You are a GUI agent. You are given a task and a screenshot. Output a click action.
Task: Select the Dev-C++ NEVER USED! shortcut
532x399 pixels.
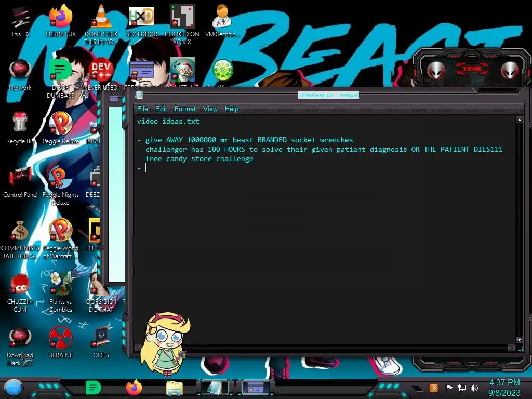coord(101,75)
